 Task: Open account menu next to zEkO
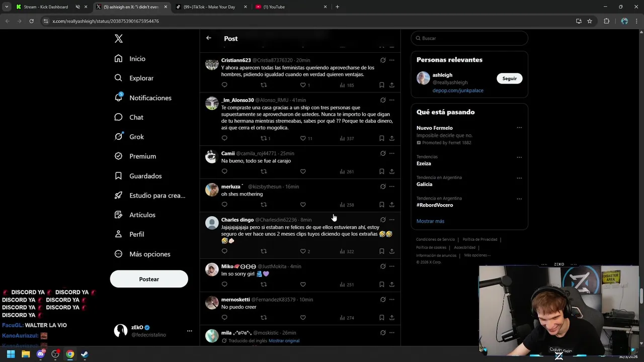190,331
